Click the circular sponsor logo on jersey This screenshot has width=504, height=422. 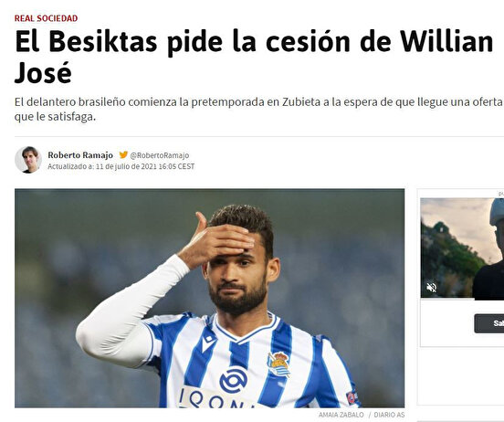234,380
